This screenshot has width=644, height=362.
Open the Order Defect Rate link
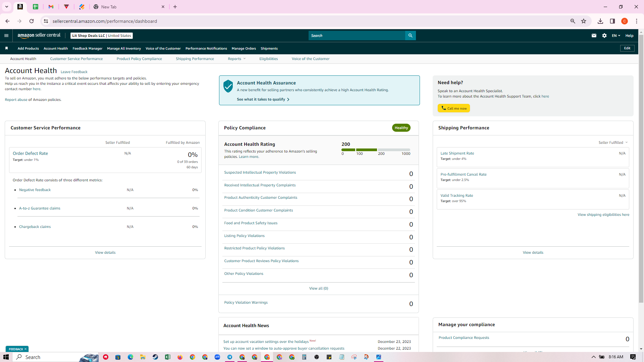point(30,153)
